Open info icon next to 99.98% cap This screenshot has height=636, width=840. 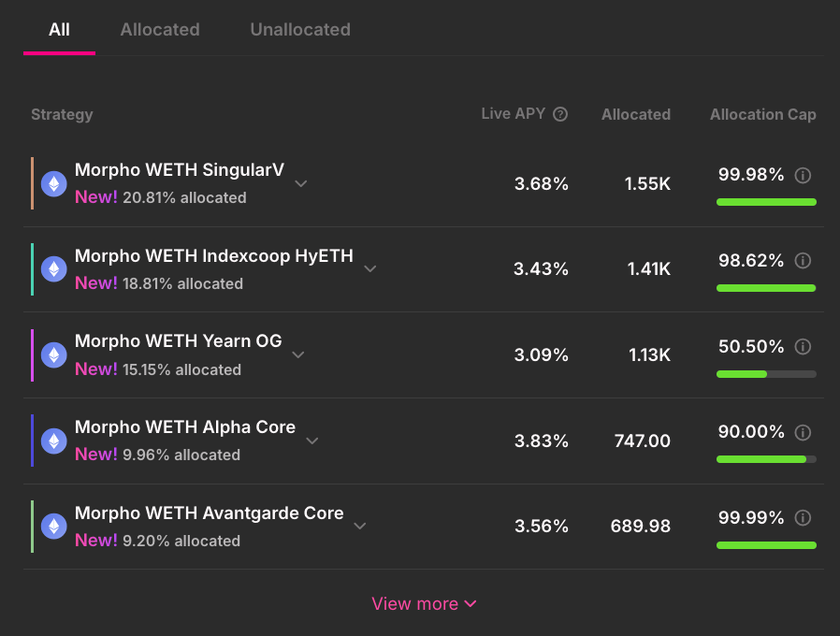pyautogui.click(x=803, y=175)
